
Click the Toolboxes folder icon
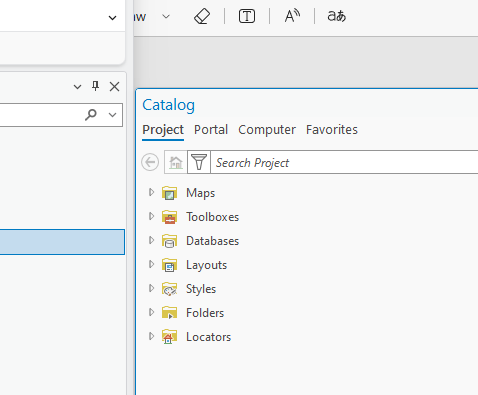point(169,217)
